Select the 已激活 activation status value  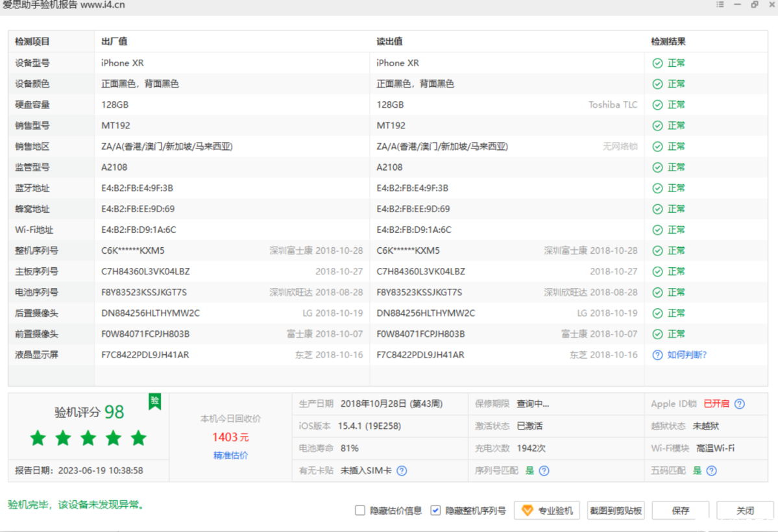[529, 426]
